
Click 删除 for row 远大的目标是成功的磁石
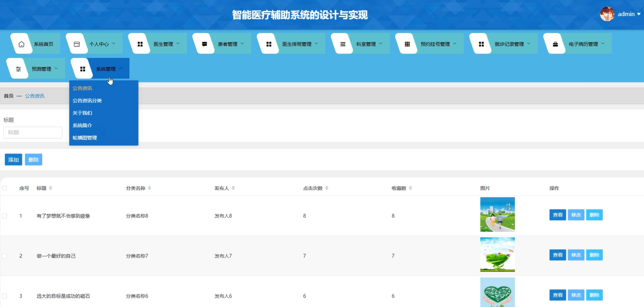pos(595,295)
